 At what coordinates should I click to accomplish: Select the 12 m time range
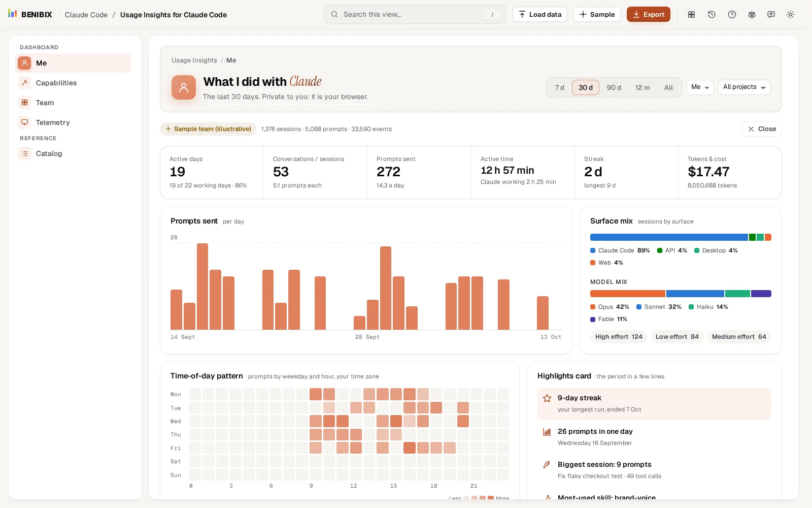(642, 87)
